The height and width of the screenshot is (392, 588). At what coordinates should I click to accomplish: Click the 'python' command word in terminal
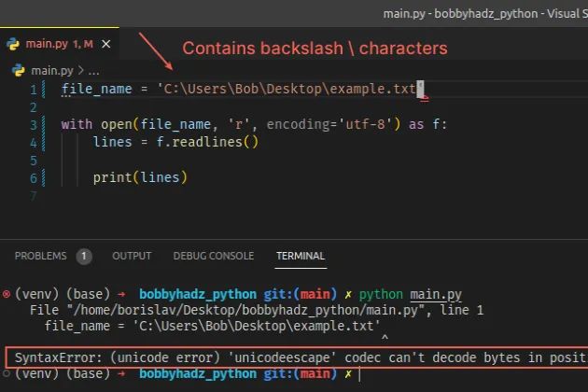[381, 294]
